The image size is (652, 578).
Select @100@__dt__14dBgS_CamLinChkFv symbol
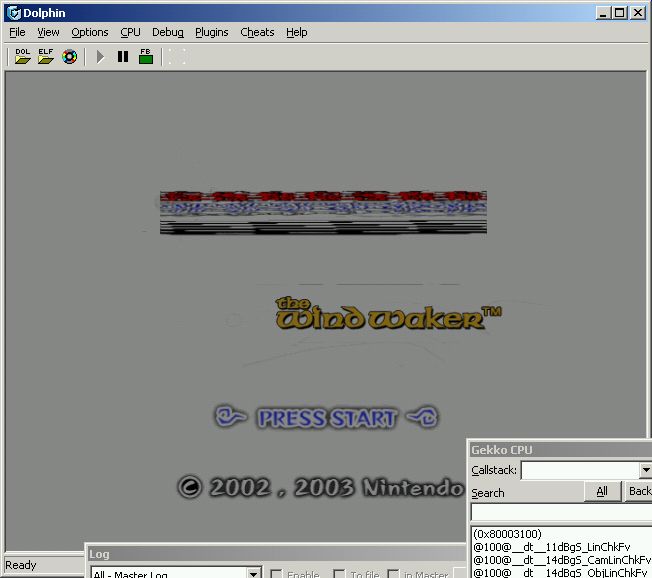(562, 560)
